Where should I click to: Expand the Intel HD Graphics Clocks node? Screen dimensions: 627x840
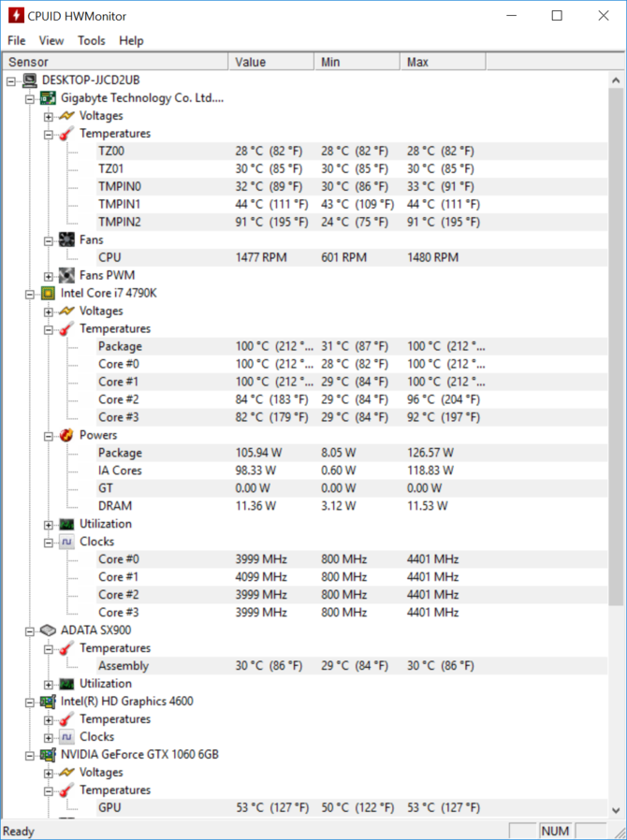coord(49,738)
